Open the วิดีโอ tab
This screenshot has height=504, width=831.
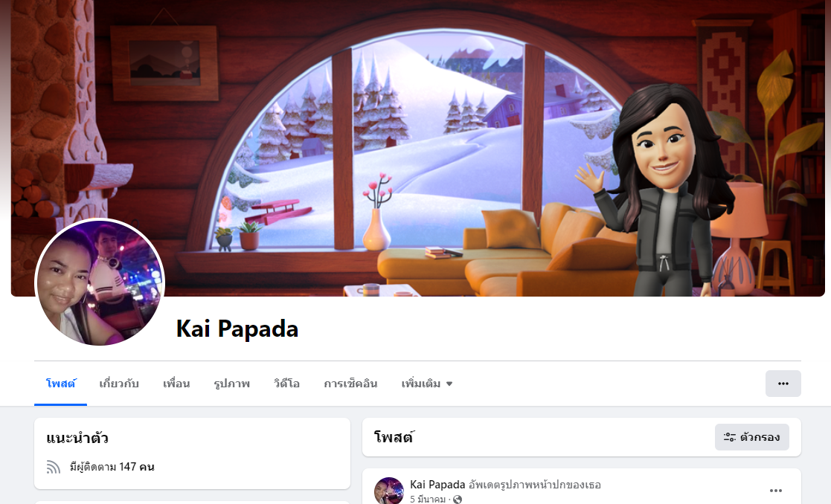tap(286, 384)
